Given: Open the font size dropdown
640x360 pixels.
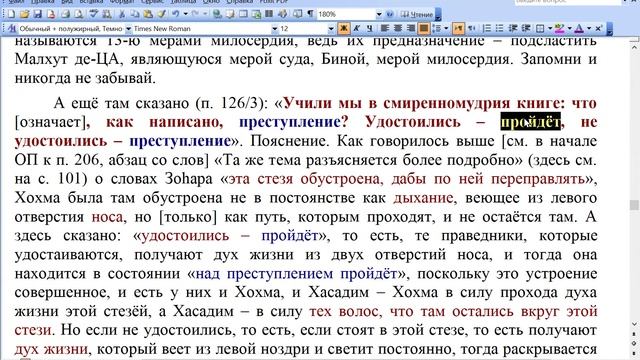Looking at the screenshot, I should [x=331, y=29].
